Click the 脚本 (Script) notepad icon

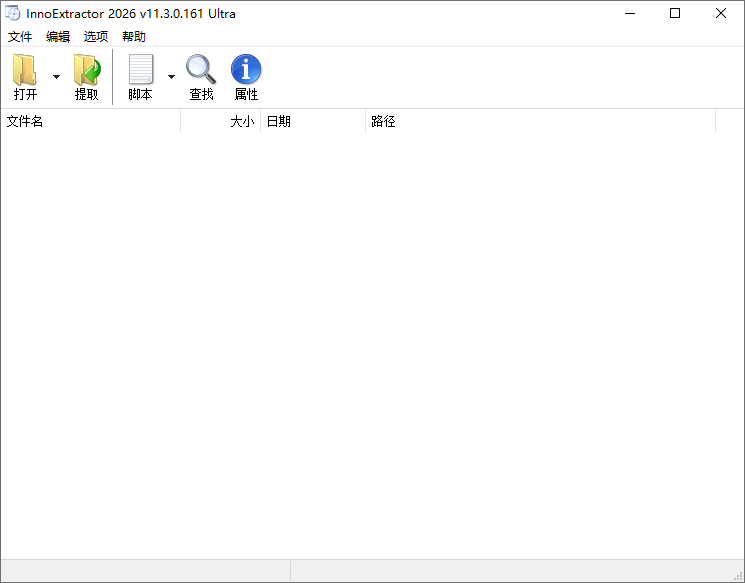[x=141, y=69]
